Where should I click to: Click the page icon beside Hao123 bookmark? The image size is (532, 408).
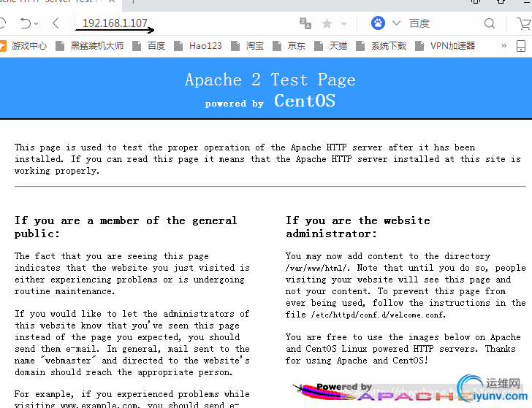point(178,46)
